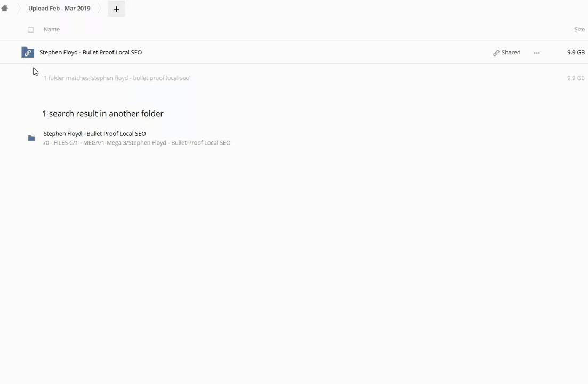Click the '1 folder matches' summary text
Image resolution: width=588 pixels, height=384 pixels.
[117, 78]
